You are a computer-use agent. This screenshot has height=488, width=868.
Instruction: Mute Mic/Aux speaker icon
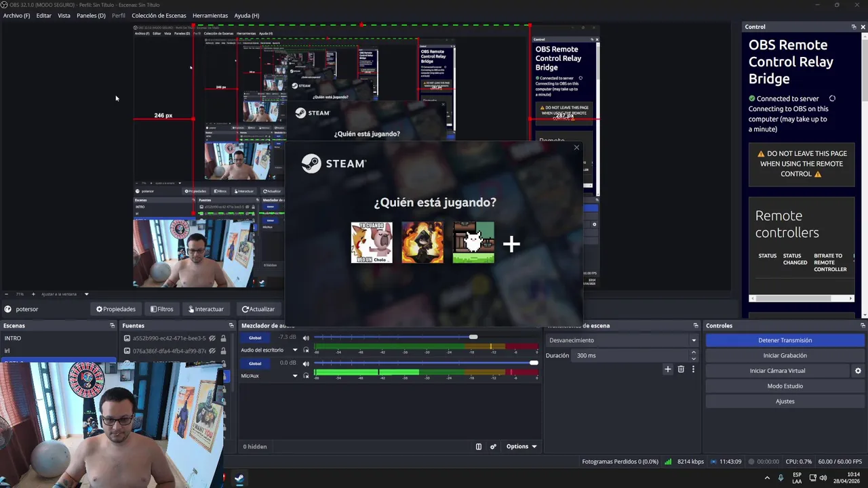coord(306,363)
